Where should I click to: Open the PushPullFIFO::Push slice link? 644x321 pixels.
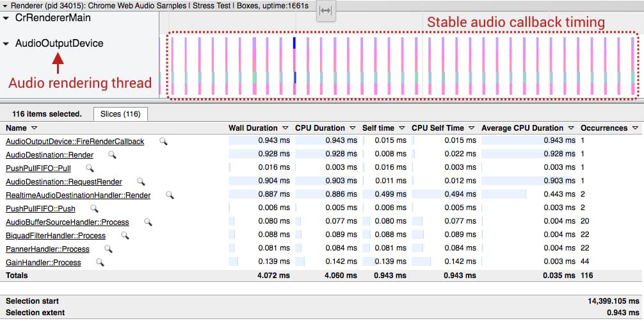click(x=40, y=208)
